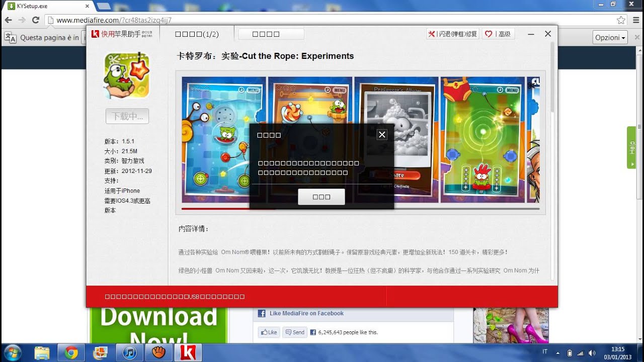Click the Cut the Rope app icon
The height and width of the screenshot is (362, 644).
pyautogui.click(x=127, y=75)
